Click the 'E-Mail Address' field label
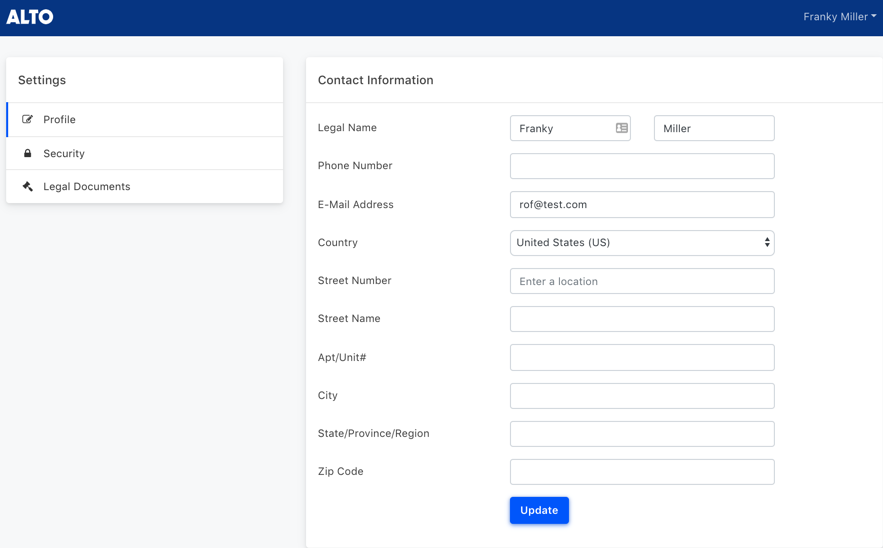Screen dimensions: 883x548 [x=355, y=204]
